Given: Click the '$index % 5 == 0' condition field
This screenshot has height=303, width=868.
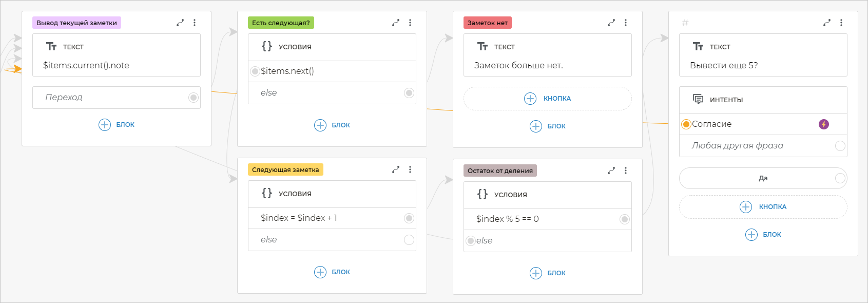Looking at the screenshot, I should [x=539, y=219].
